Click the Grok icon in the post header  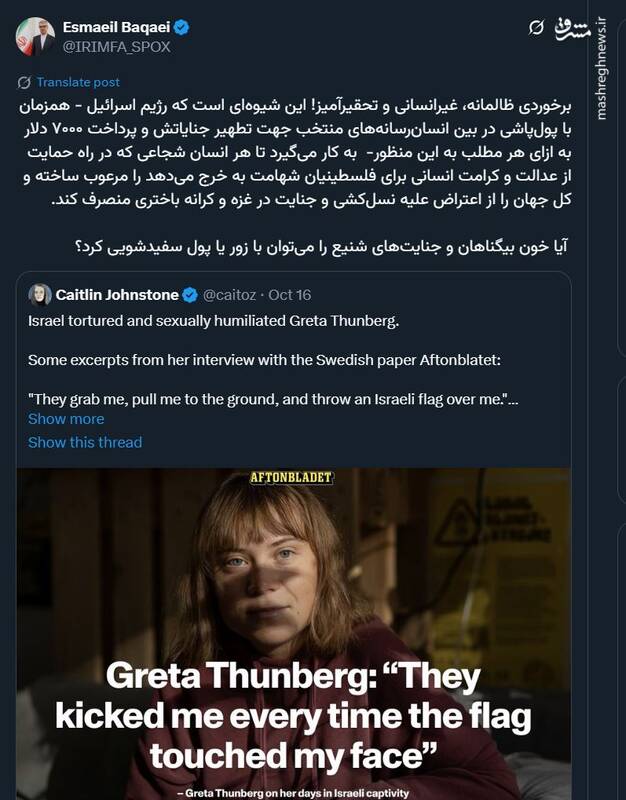coord(536,26)
